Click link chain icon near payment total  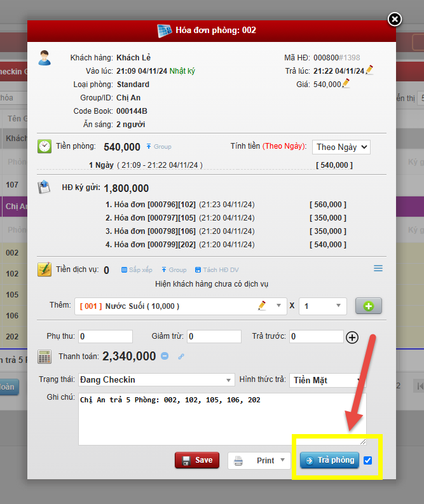pyautogui.click(x=181, y=357)
